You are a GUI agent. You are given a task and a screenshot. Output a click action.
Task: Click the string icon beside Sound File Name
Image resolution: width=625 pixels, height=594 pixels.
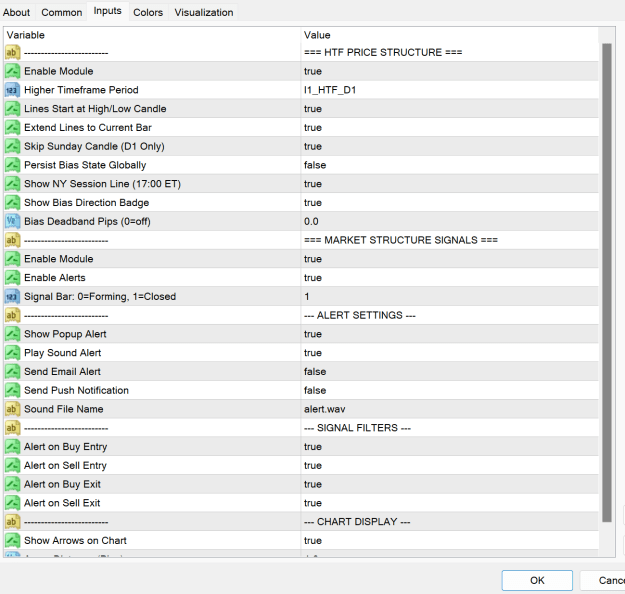click(x=12, y=409)
